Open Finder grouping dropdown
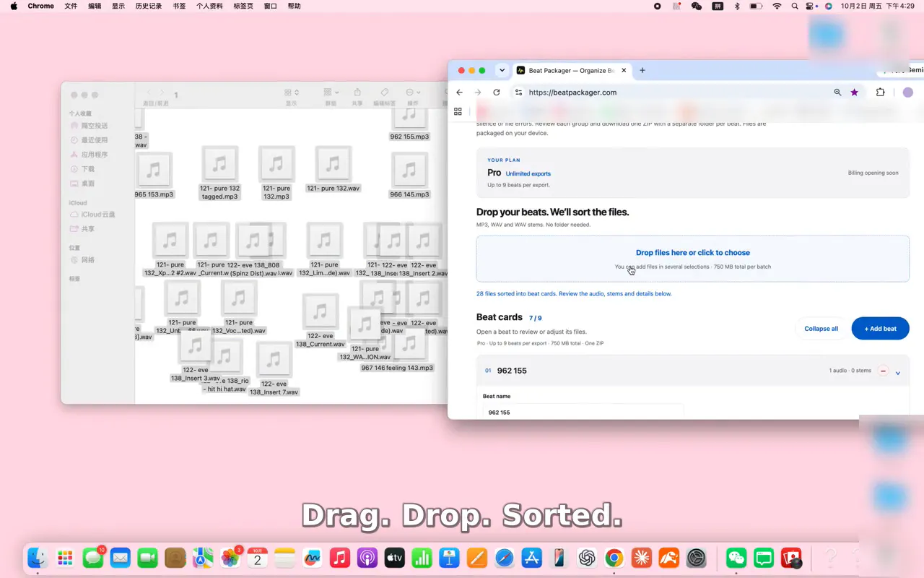924x578 pixels. [x=331, y=92]
